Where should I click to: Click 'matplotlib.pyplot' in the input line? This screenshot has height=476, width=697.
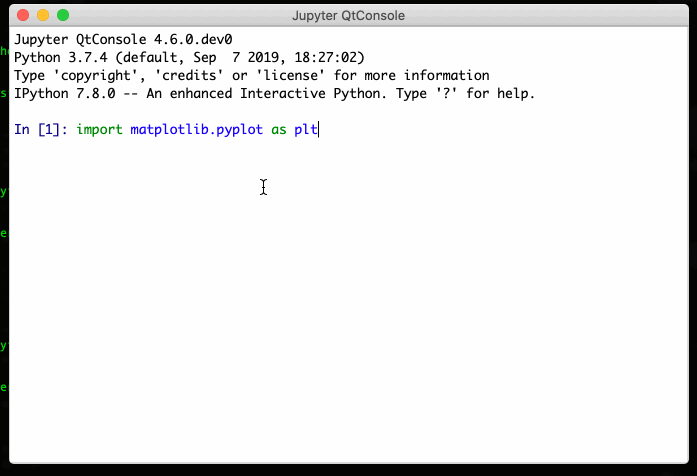[196, 130]
